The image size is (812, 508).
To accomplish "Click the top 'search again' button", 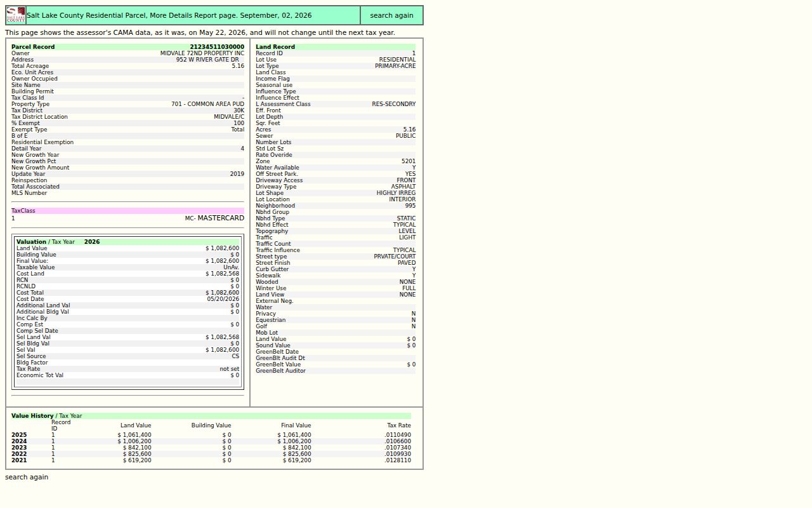I will coord(391,15).
